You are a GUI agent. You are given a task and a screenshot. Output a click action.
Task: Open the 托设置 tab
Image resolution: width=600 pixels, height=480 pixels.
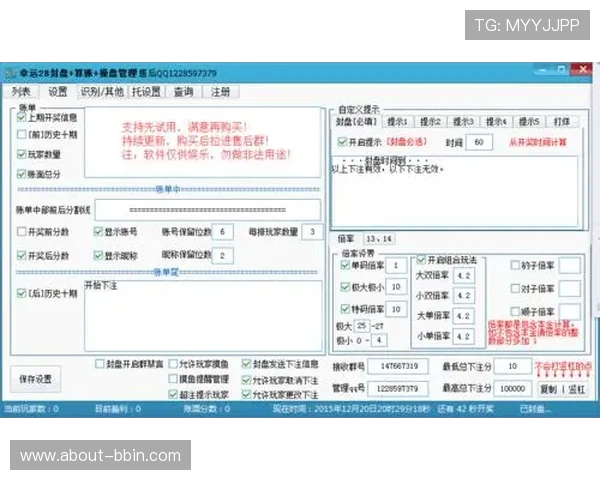[x=146, y=92]
